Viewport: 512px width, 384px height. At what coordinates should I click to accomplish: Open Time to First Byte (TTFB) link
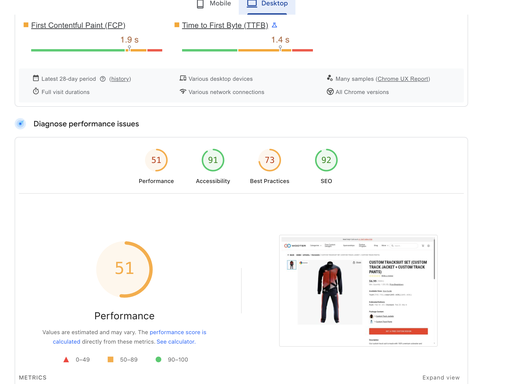(225, 25)
